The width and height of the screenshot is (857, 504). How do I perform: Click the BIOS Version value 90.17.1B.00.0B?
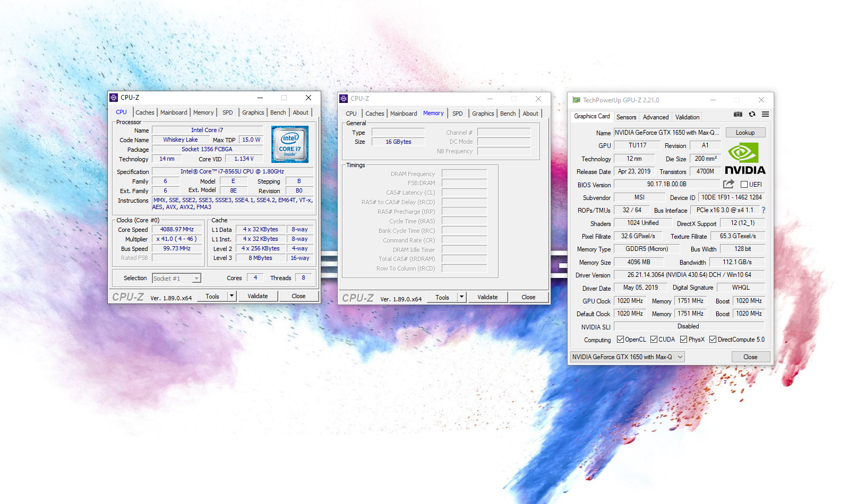(x=667, y=184)
